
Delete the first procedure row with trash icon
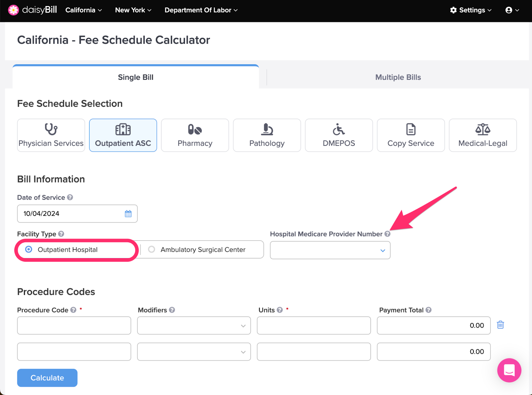(500, 325)
